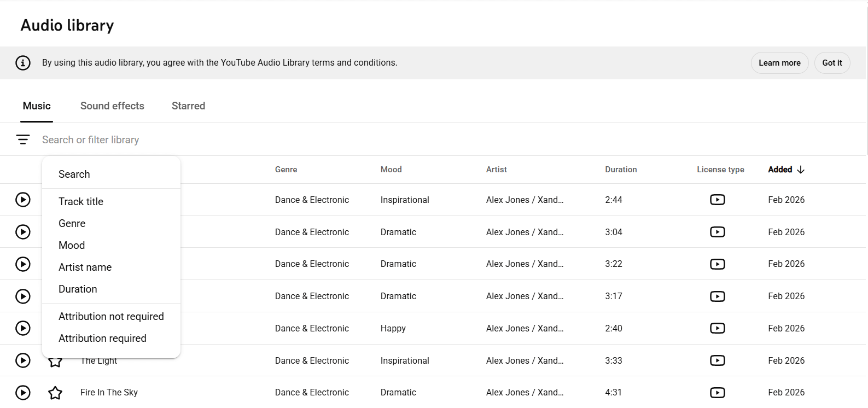Play the 3:22 Dramatic track

[x=23, y=264]
